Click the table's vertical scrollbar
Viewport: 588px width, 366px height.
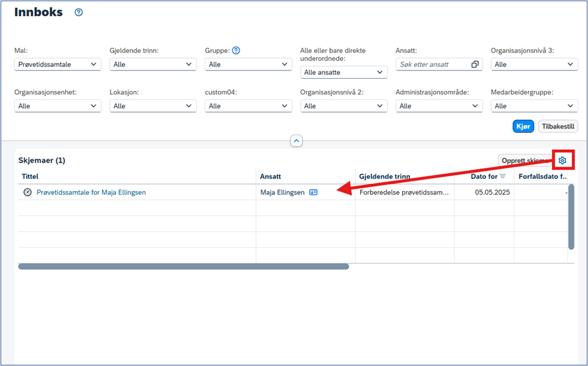pos(571,217)
